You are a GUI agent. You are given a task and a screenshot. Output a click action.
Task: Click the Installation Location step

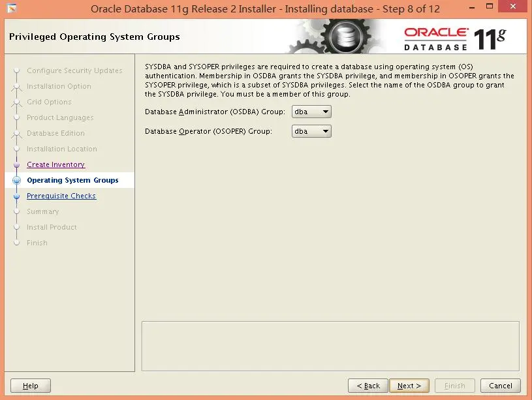pyautogui.click(x=62, y=149)
